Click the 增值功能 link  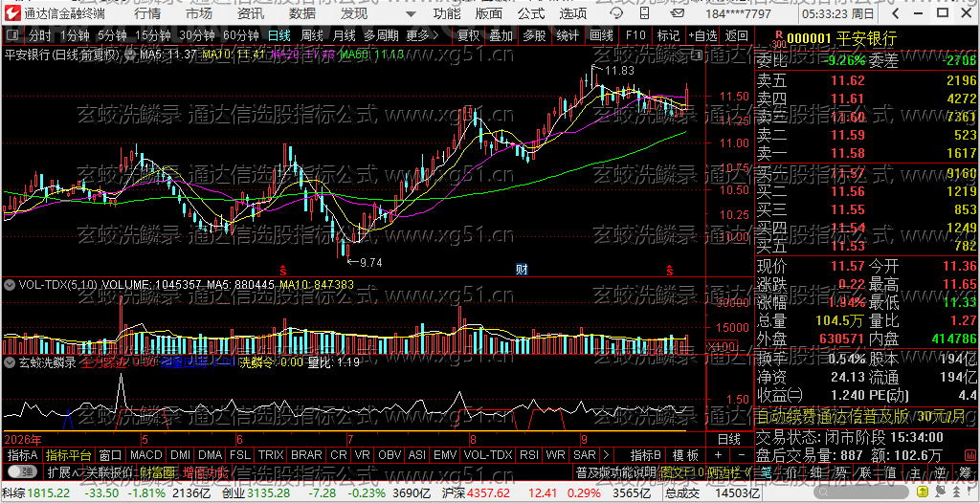(x=206, y=471)
